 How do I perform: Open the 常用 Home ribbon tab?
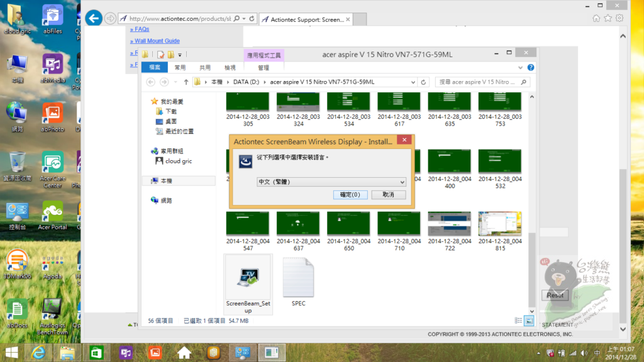180,67
